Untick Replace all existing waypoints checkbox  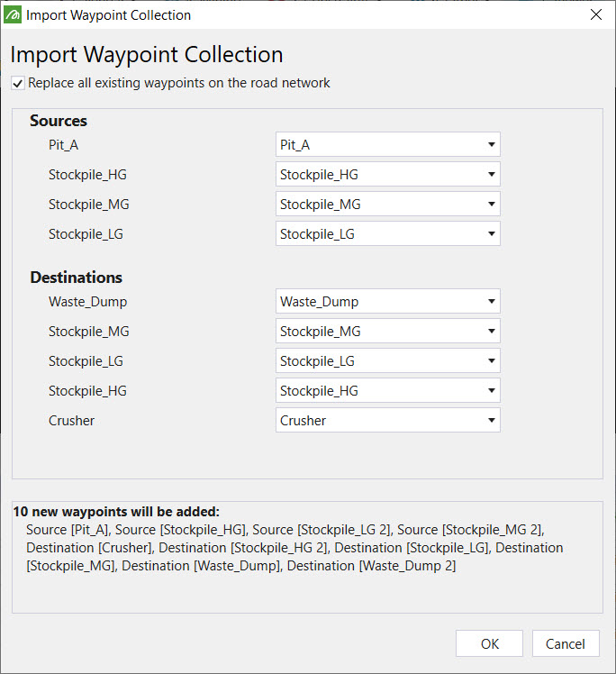[18, 83]
